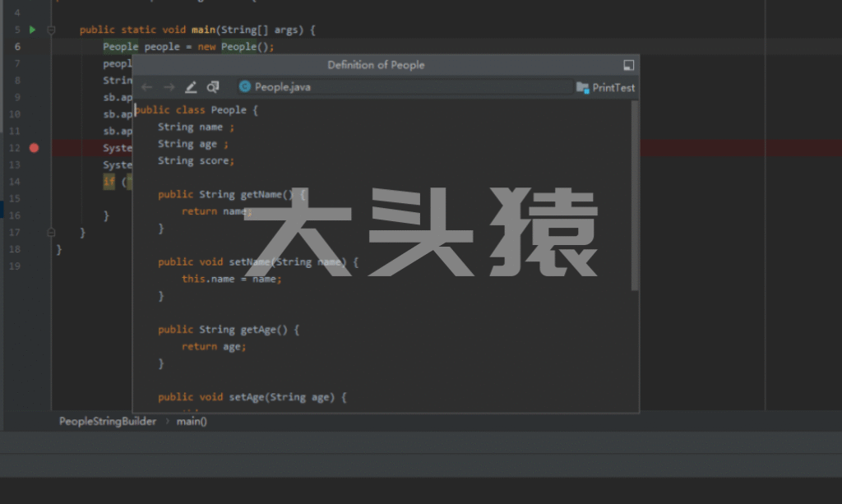The image size is (842, 504).
Task: Click the People type name on line 6
Action: pos(120,47)
